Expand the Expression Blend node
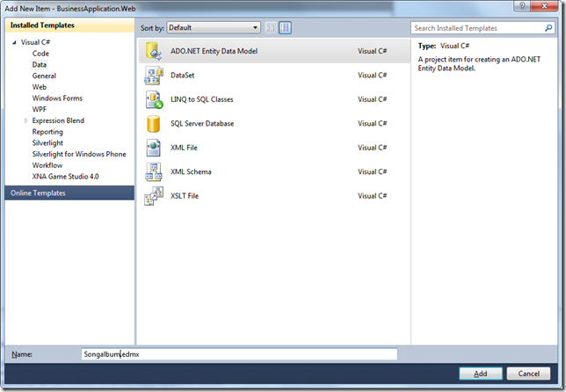 26,121
